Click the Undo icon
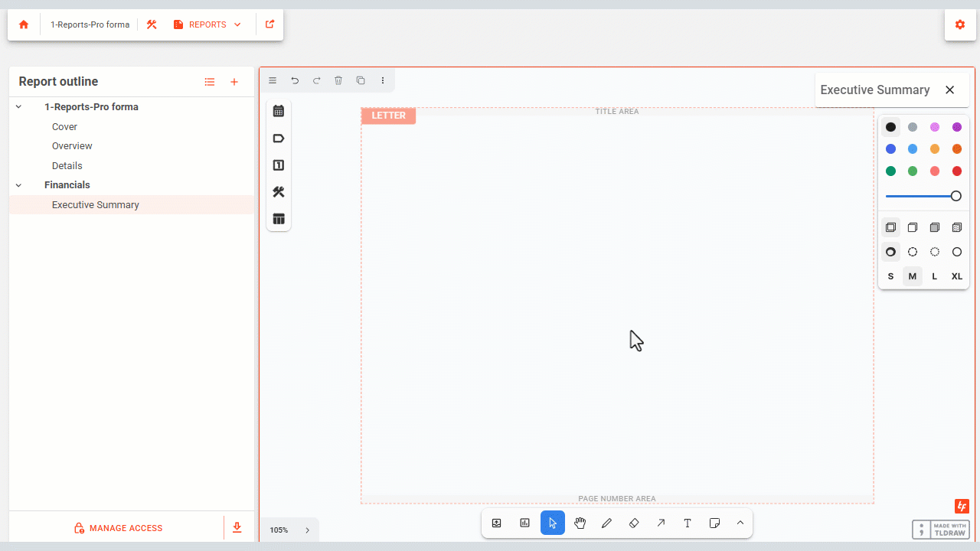980x551 pixels. tap(294, 80)
